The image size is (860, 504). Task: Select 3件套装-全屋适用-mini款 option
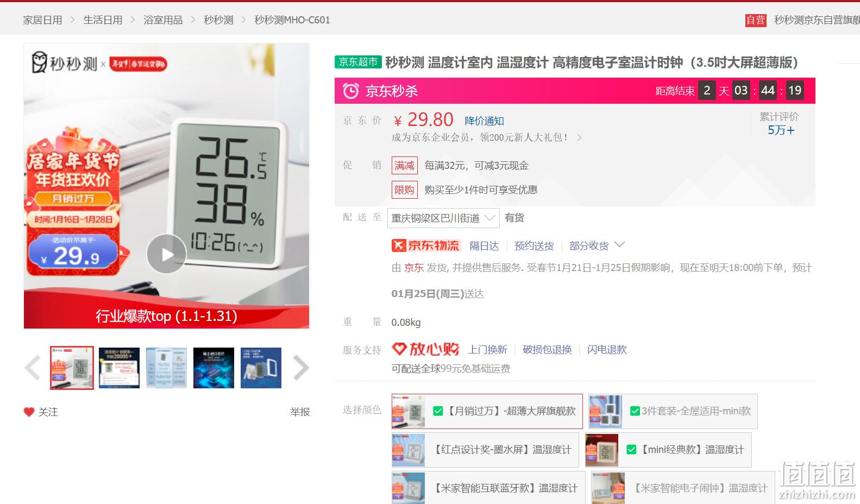coord(673,411)
